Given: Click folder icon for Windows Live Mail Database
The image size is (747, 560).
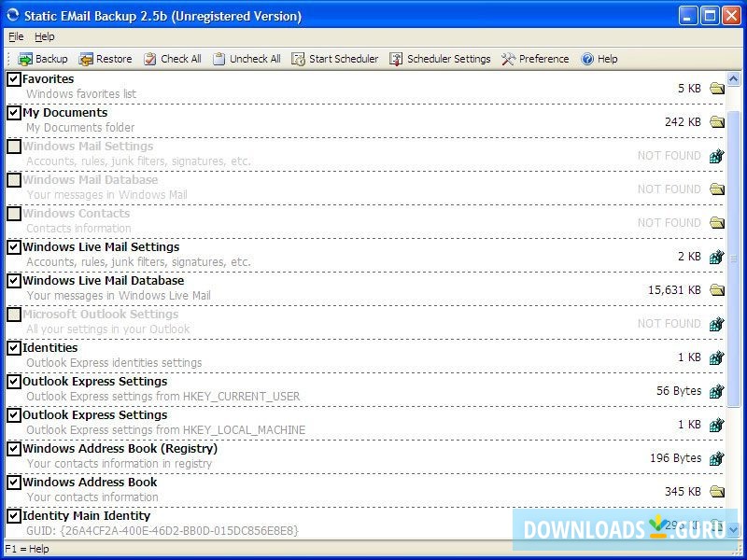Looking at the screenshot, I should 717,290.
